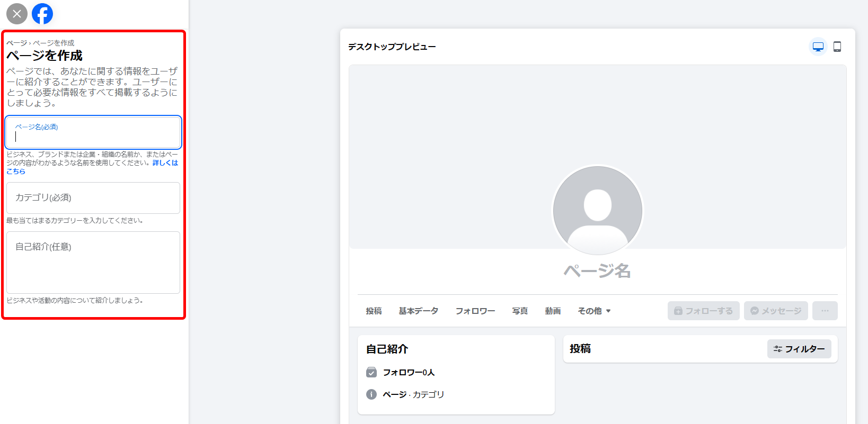
Task: Select the 基本データ tab
Action: click(419, 311)
